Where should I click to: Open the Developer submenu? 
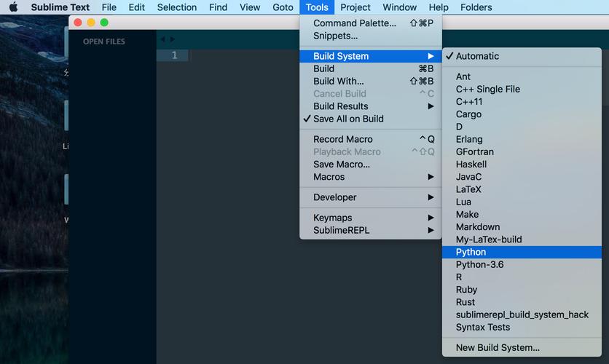(371, 197)
